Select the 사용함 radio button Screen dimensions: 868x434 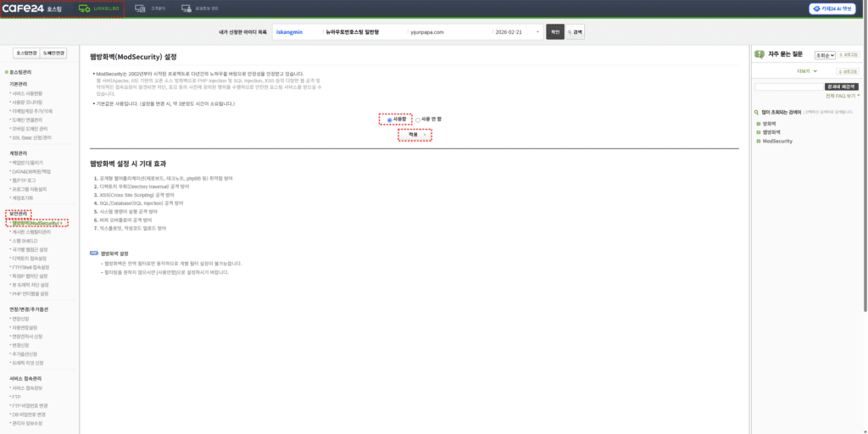[x=389, y=120]
